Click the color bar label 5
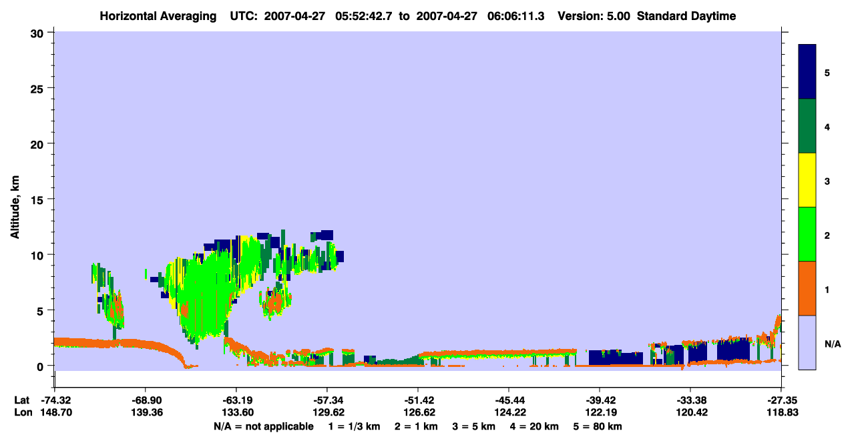The width and height of the screenshot is (868, 445). click(827, 72)
